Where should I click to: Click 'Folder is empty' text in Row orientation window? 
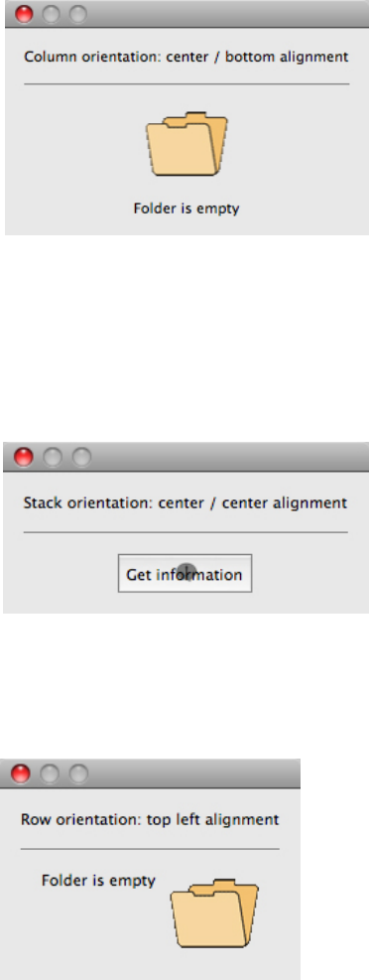(98, 881)
